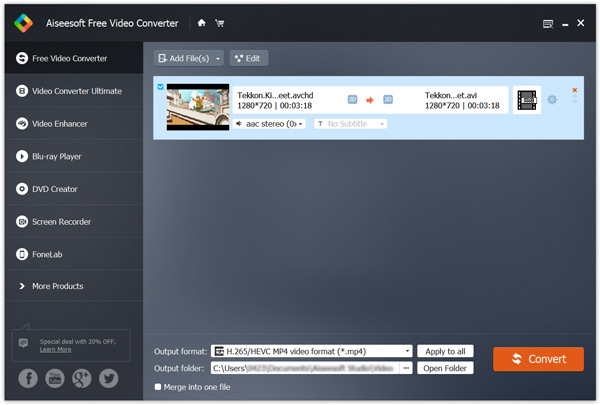Open FoneLab from sidebar

tap(74, 254)
